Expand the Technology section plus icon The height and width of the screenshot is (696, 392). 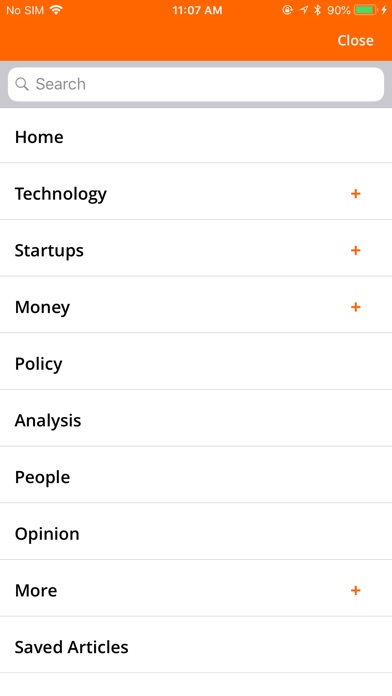[355, 194]
